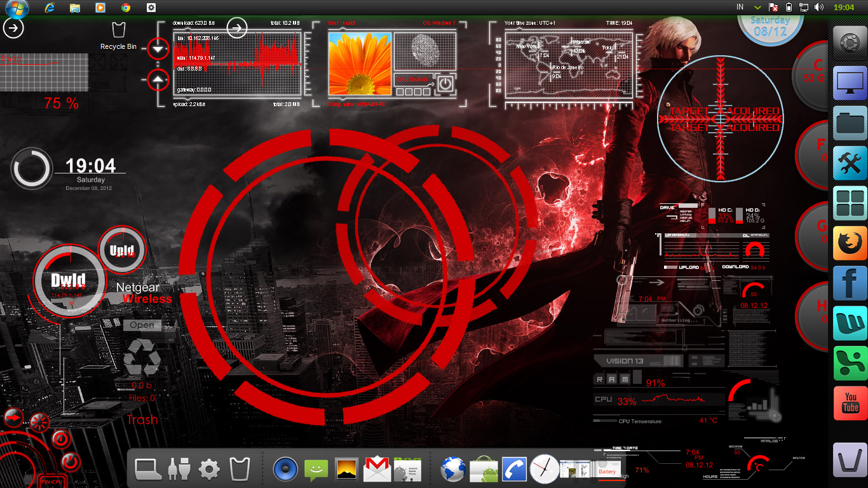Screen dimensions: 868x488
Task: Open the computer monitor icon in the right dock
Action: coord(850,83)
